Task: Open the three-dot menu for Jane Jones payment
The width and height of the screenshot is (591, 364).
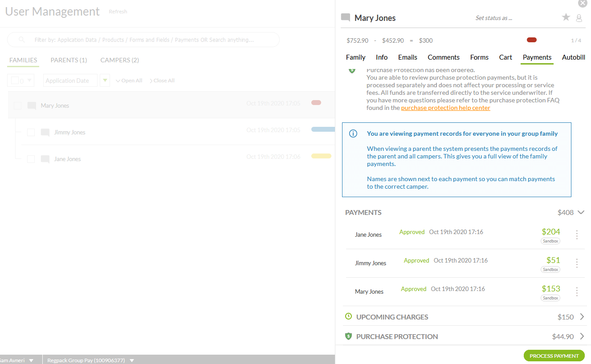Action: click(x=577, y=235)
